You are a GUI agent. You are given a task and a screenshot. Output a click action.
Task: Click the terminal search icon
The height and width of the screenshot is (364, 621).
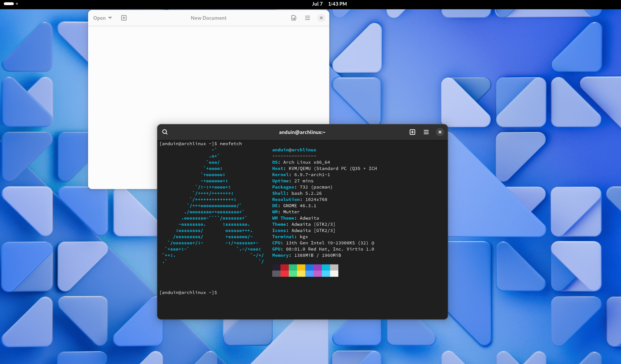click(165, 132)
